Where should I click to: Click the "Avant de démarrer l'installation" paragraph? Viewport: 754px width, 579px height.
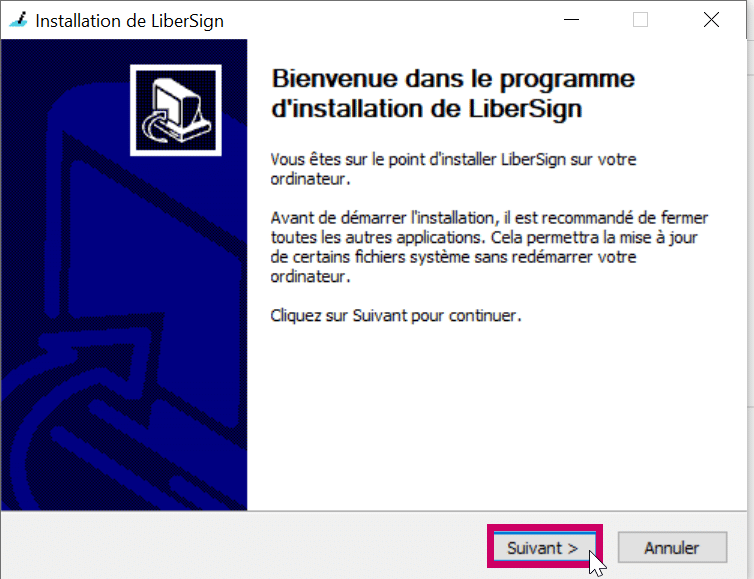coord(489,247)
